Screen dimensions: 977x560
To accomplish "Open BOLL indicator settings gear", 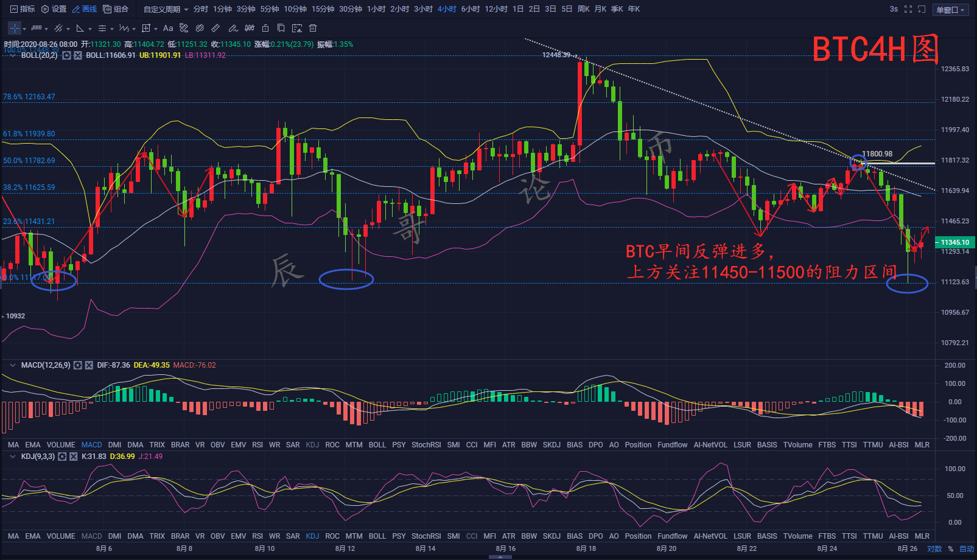I will [66, 55].
